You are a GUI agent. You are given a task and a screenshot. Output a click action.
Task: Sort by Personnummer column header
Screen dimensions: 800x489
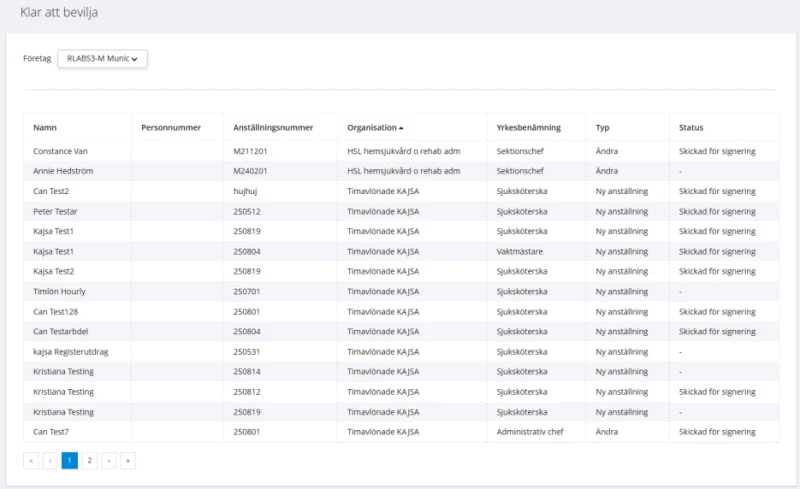(x=171, y=128)
